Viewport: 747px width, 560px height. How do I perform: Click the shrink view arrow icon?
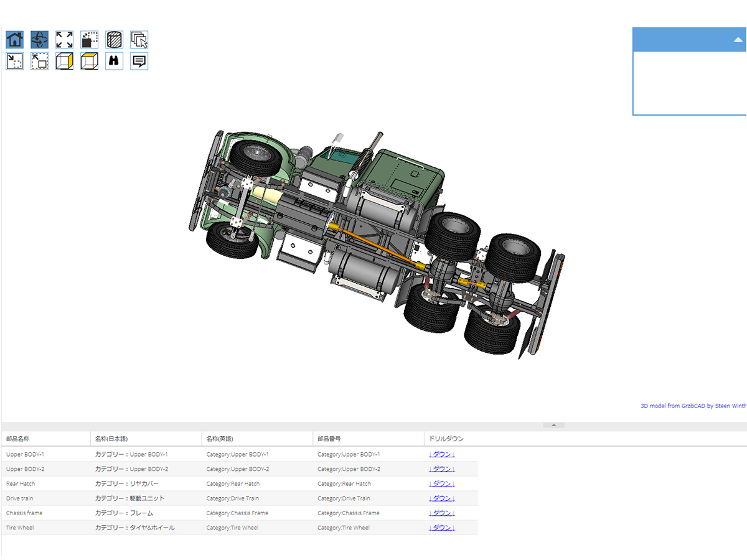pyautogui.click(x=15, y=61)
